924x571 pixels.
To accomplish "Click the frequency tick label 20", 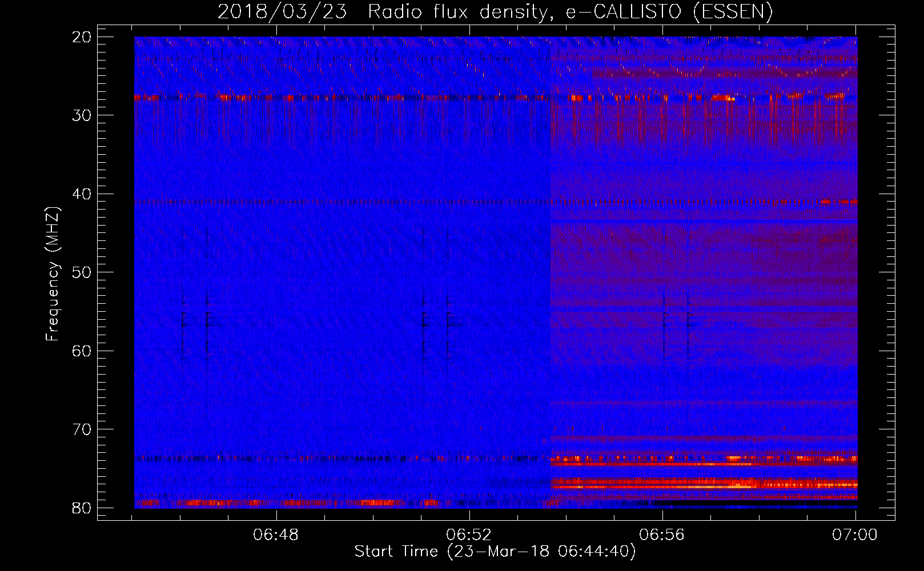I will point(82,37).
